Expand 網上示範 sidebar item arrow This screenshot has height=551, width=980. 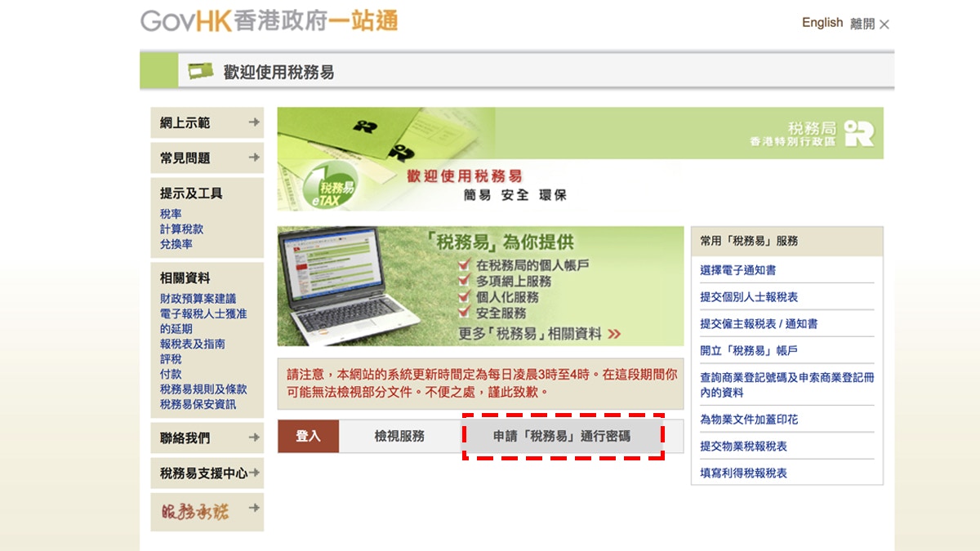254,122
